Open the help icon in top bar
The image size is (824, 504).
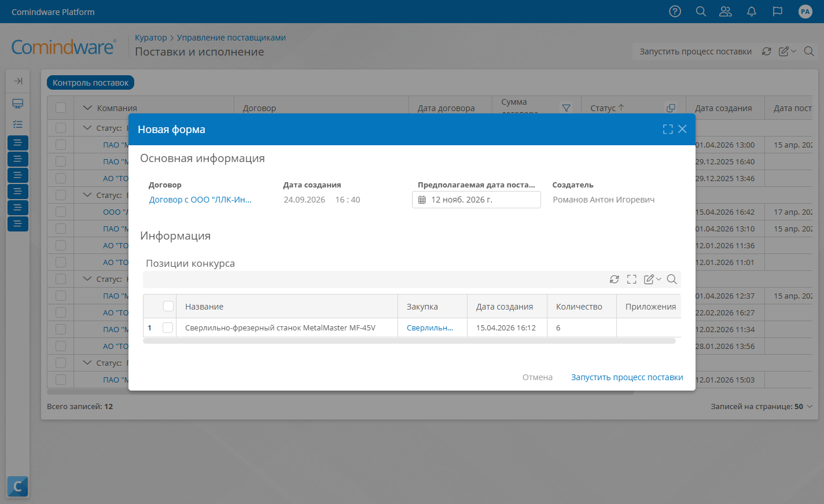[675, 12]
